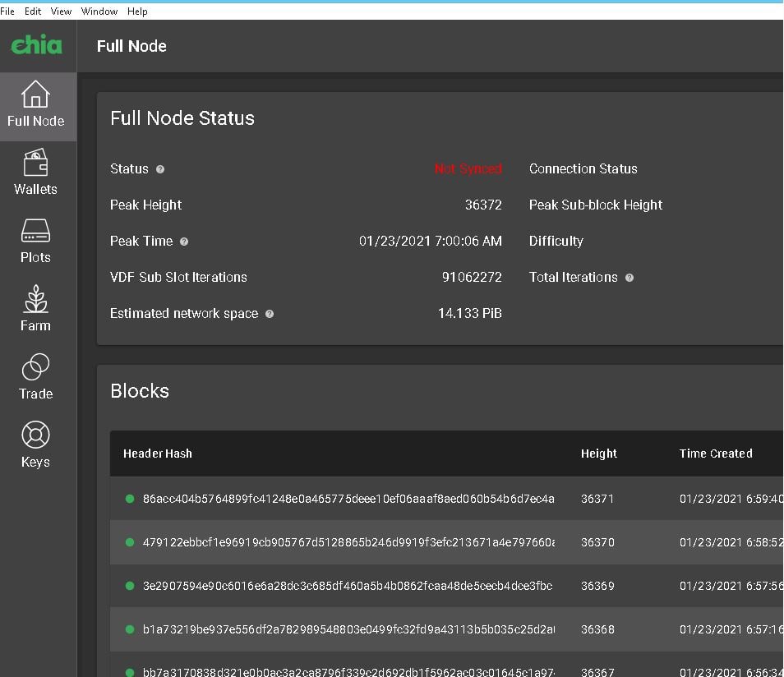Click height cell 36369

coord(597,586)
